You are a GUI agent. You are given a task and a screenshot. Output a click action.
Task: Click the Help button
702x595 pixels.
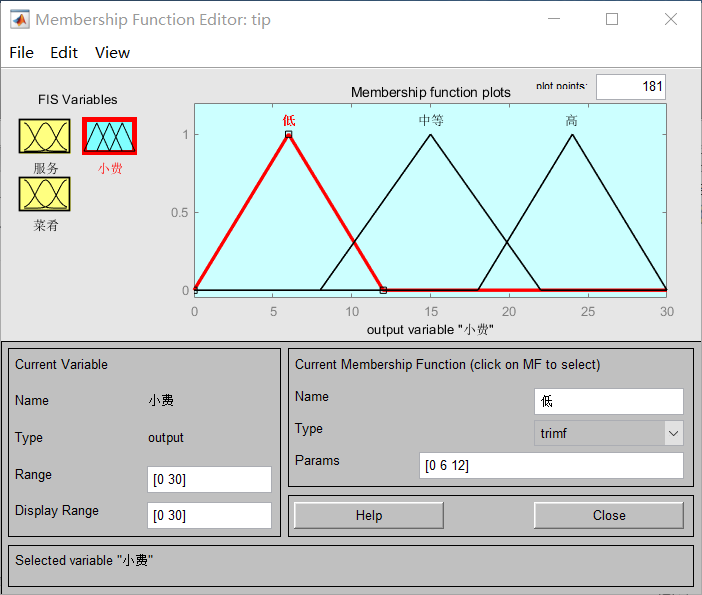(369, 515)
